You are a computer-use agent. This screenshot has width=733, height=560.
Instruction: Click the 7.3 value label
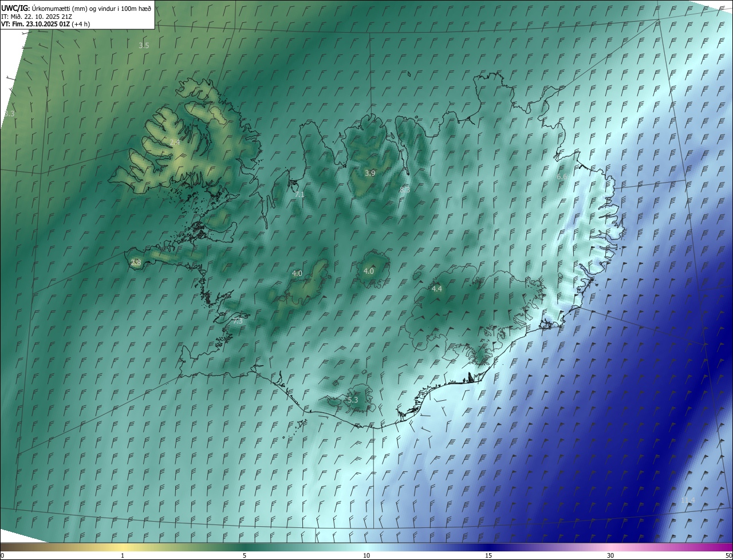click(x=238, y=321)
